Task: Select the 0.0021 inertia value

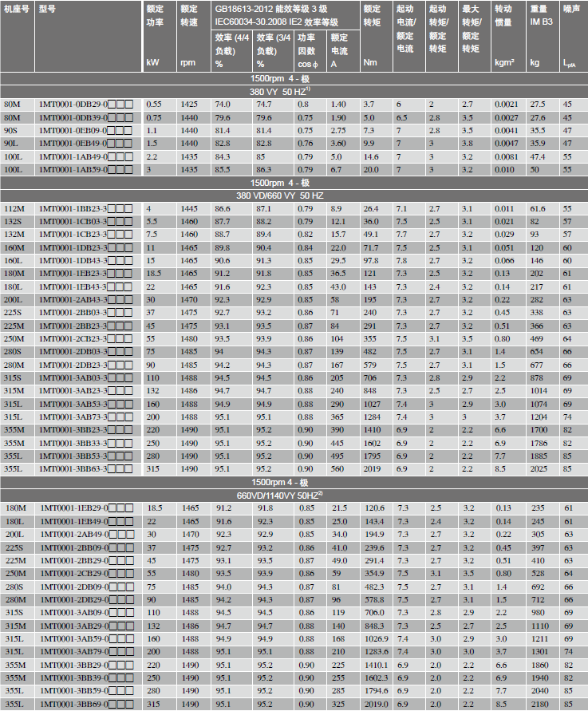Action: tap(506, 105)
